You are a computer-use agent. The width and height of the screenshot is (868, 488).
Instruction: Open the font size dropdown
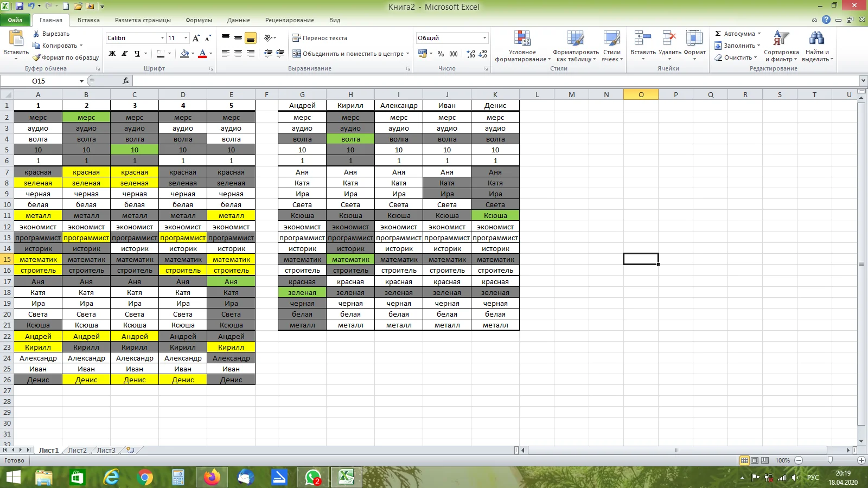tap(186, 38)
